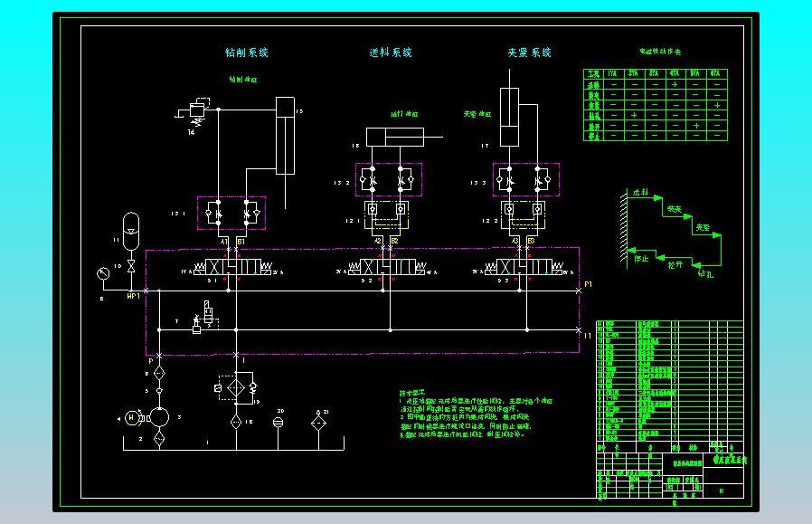812x524 pixels.
Task: Click the A3 port label
Action: point(515,241)
